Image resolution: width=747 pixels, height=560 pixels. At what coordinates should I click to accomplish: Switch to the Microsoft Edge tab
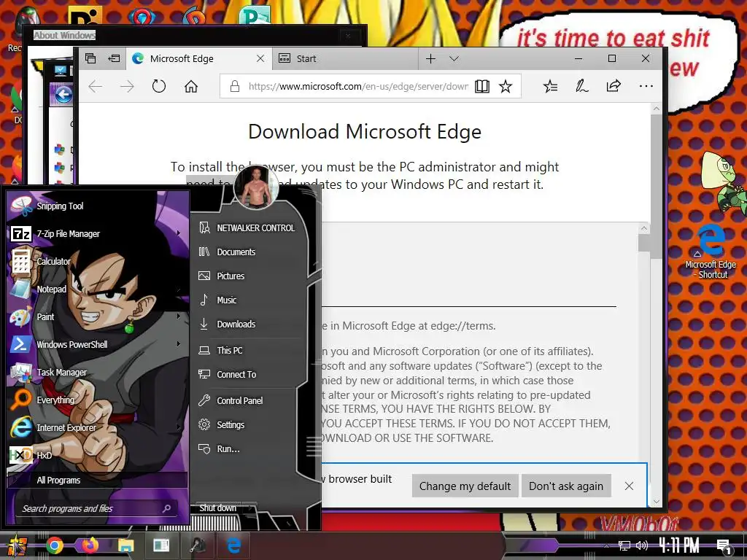pyautogui.click(x=199, y=58)
